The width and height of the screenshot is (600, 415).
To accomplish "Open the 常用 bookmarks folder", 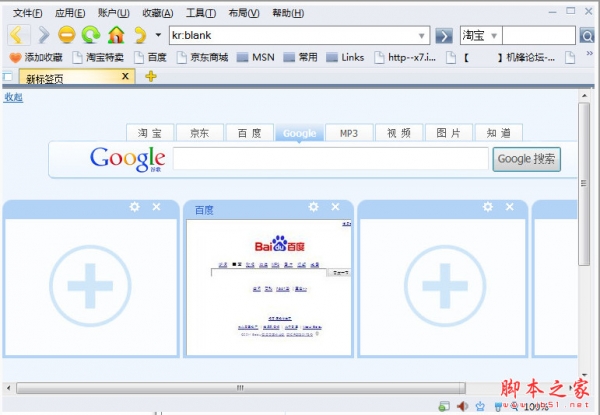I will pyautogui.click(x=300, y=58).
